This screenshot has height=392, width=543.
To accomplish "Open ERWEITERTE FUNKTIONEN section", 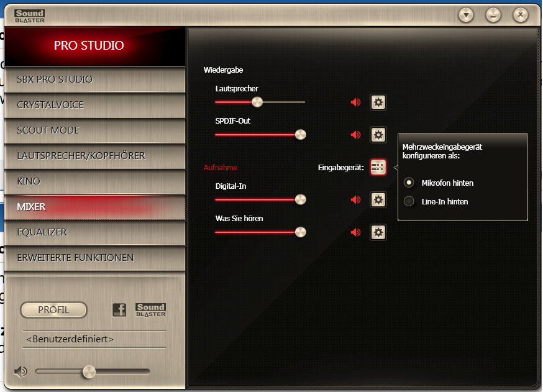I will click(x=95, y=258).
